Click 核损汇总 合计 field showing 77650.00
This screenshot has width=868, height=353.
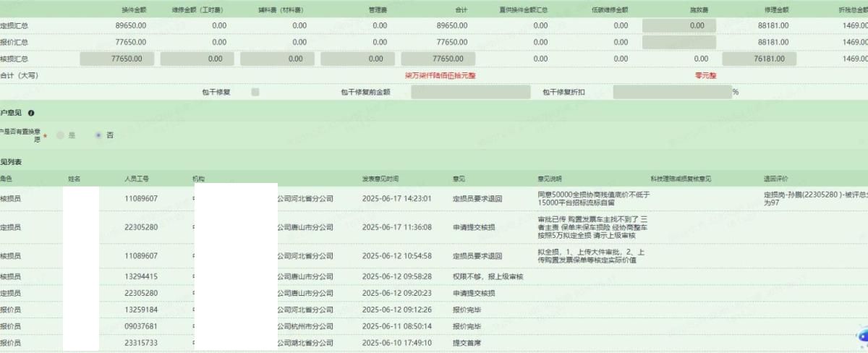438,59
